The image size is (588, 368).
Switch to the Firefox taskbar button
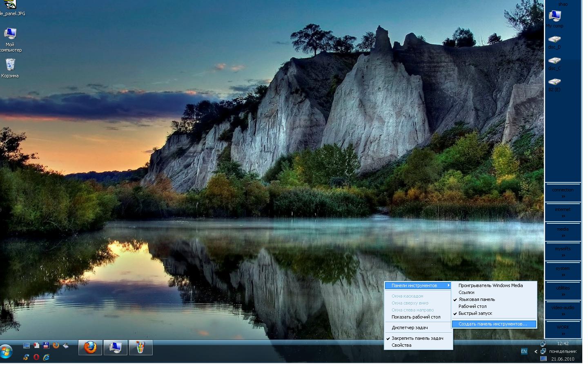pos(90,348)
